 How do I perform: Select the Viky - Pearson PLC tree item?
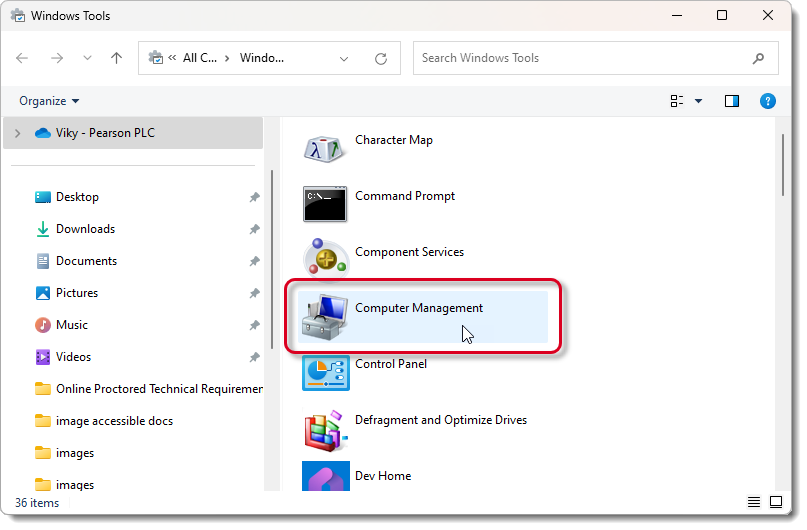coord(134,134)
